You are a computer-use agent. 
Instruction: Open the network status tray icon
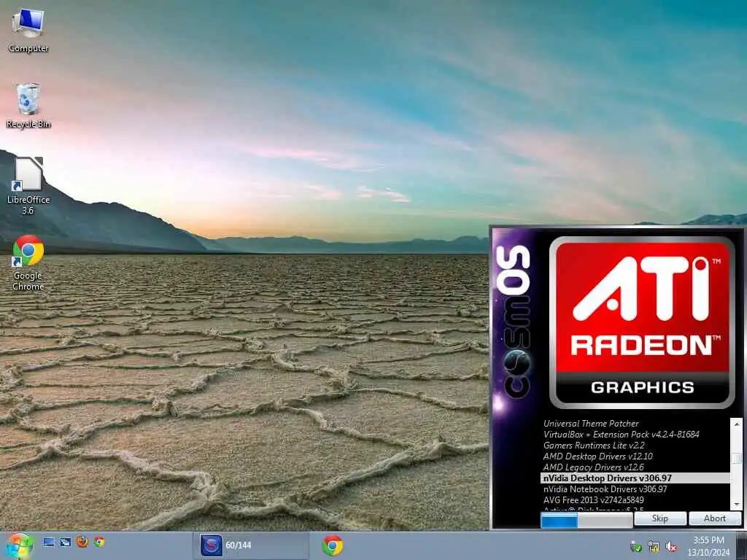[x=654, y=547]
